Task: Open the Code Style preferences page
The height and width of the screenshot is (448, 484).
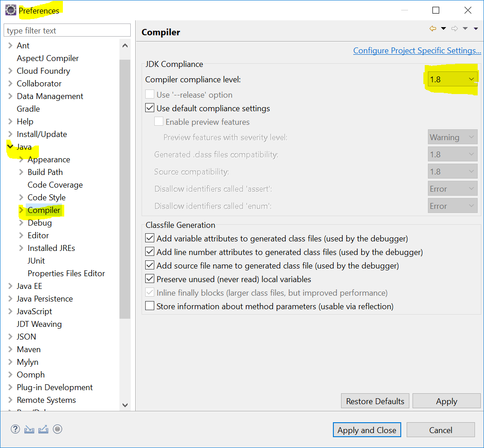Action: (47, 197)
